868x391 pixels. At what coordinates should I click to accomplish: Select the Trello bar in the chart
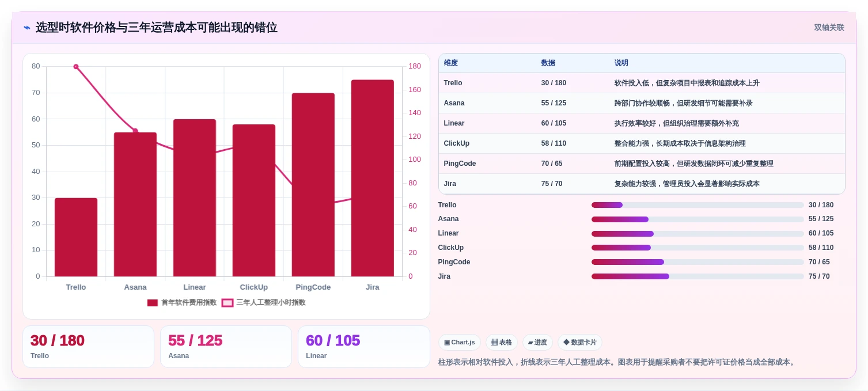click(76, 237)
